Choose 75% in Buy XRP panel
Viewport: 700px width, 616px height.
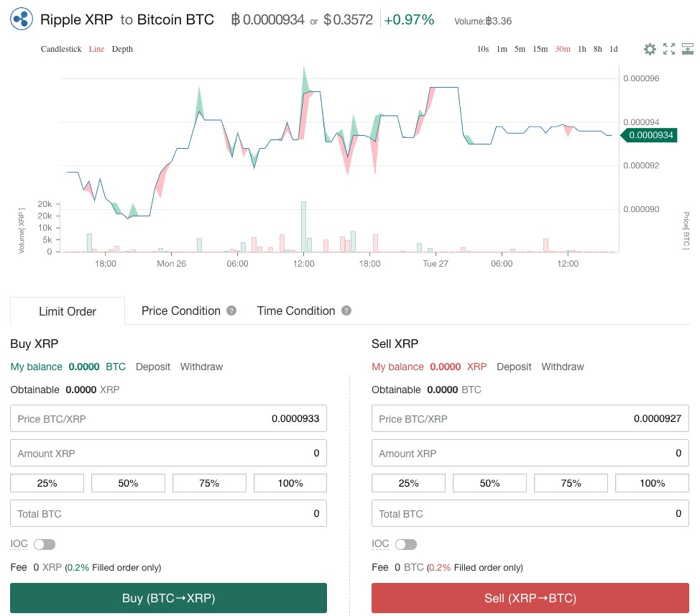point(209,483)
